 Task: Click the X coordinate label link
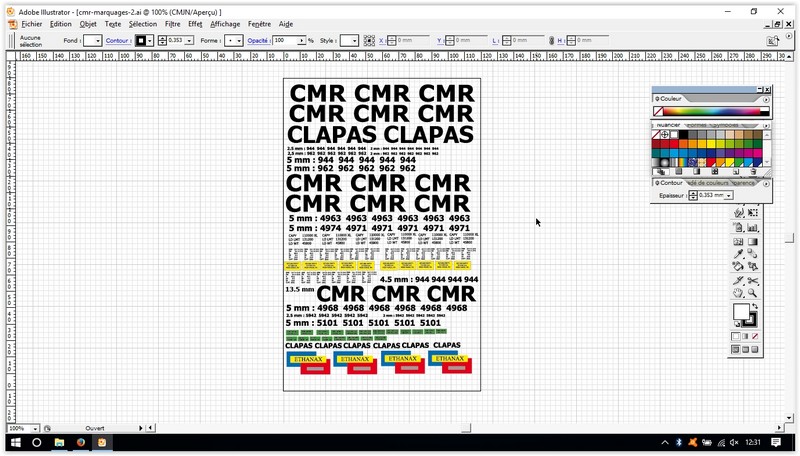point(382,41)
